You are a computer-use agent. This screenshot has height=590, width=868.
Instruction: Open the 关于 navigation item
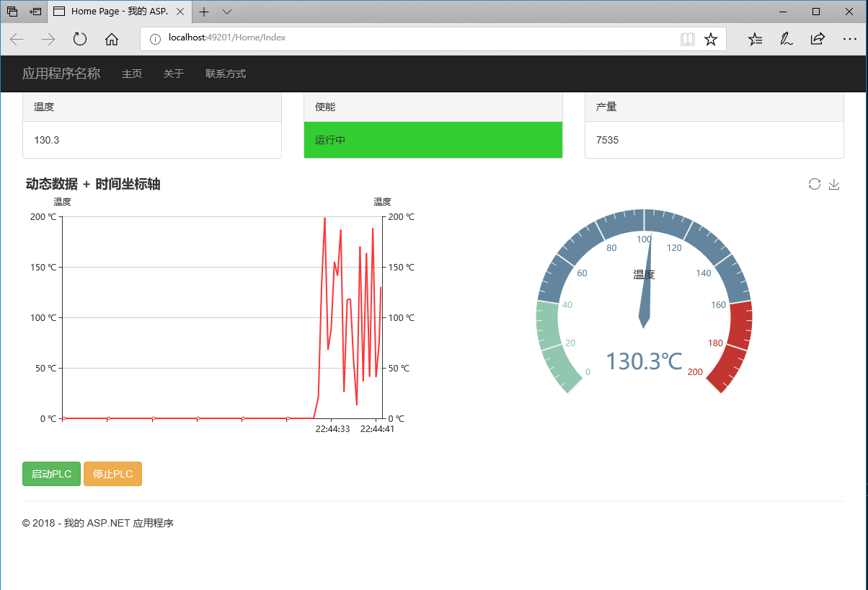pyautogui.click(x=174, y=74)
